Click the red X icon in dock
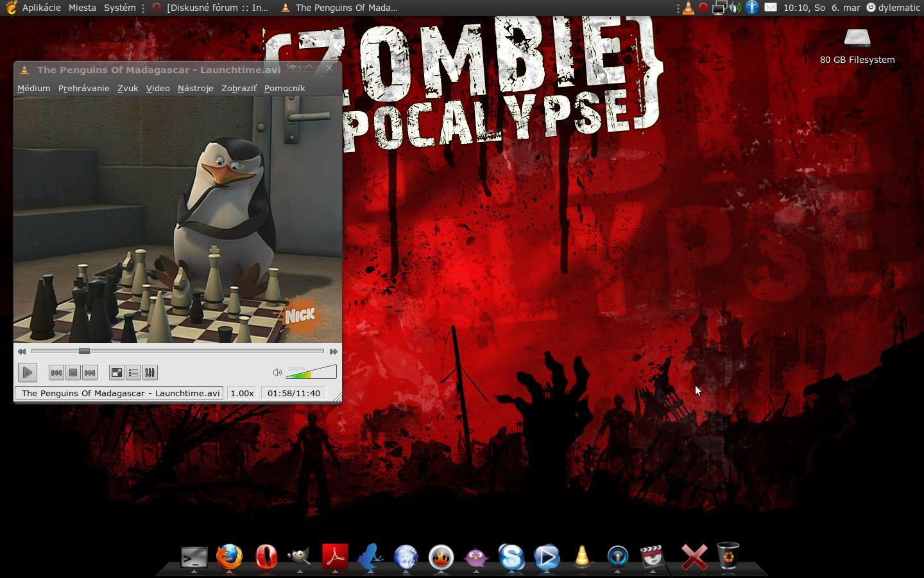This screenshot has width=924, height=578. [x=694, y=557]
